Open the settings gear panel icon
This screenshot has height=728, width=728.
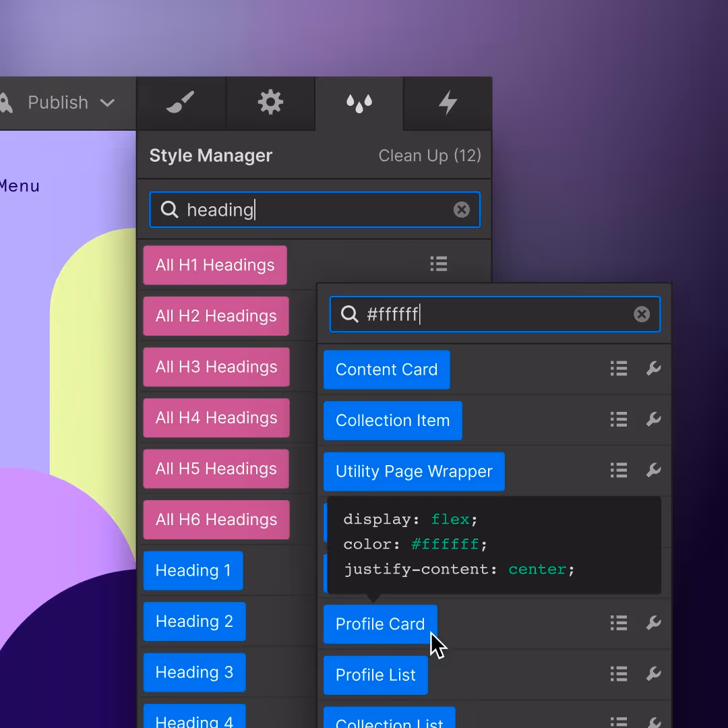click(270, 103)
